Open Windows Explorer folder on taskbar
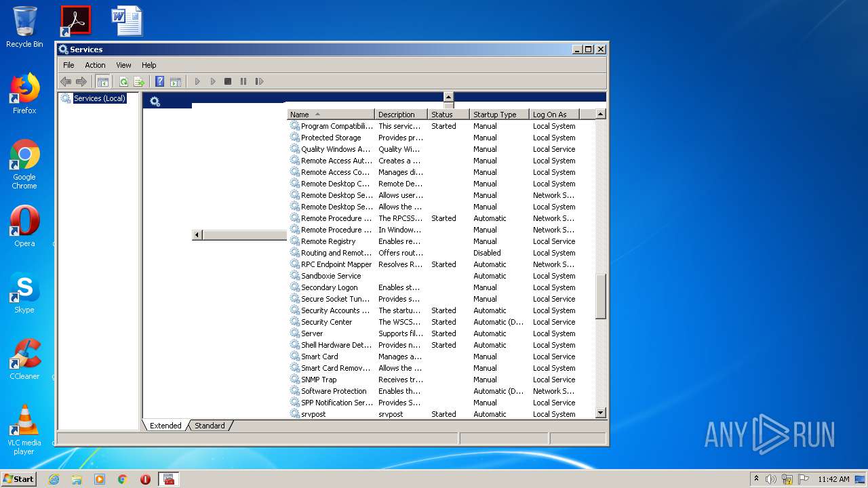The width and height of the screenshot is (868, 488). click(77, 479)
